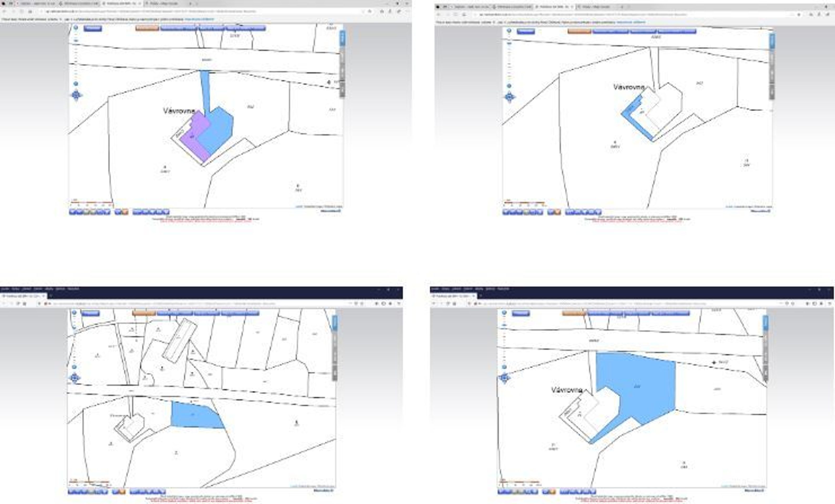Close the active tab in bottom-left browser
This screenshot has width=835, height=504.
(43, 296)
